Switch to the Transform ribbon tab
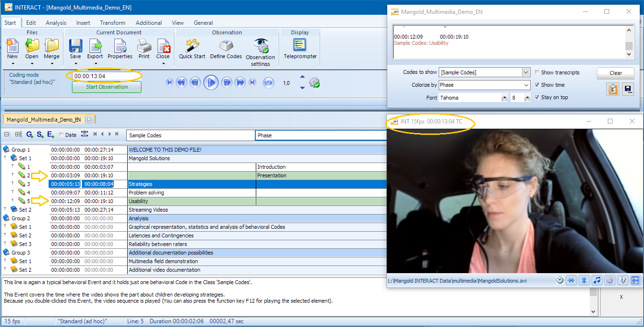Image resolution: width=644 pixels, height=327 pixels. (x=112, y=22)
